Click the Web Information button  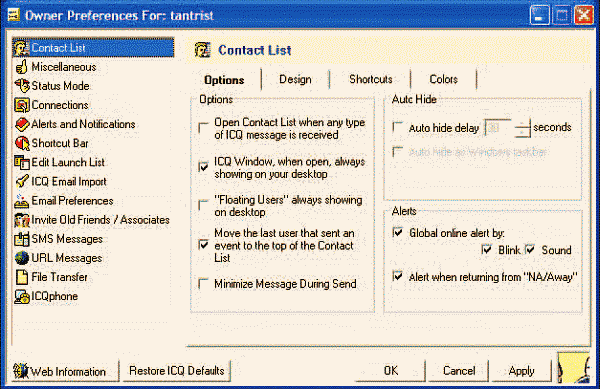point(65,371)
